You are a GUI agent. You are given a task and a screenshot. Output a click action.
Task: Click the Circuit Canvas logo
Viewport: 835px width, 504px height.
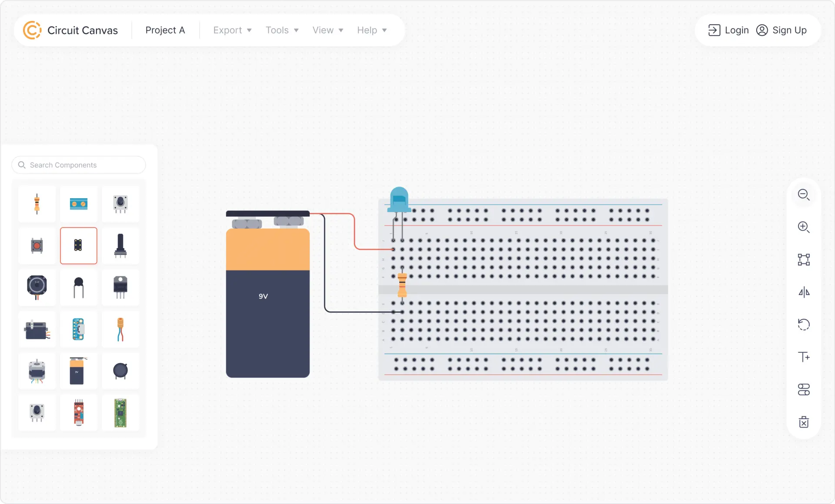coord(70,30)
